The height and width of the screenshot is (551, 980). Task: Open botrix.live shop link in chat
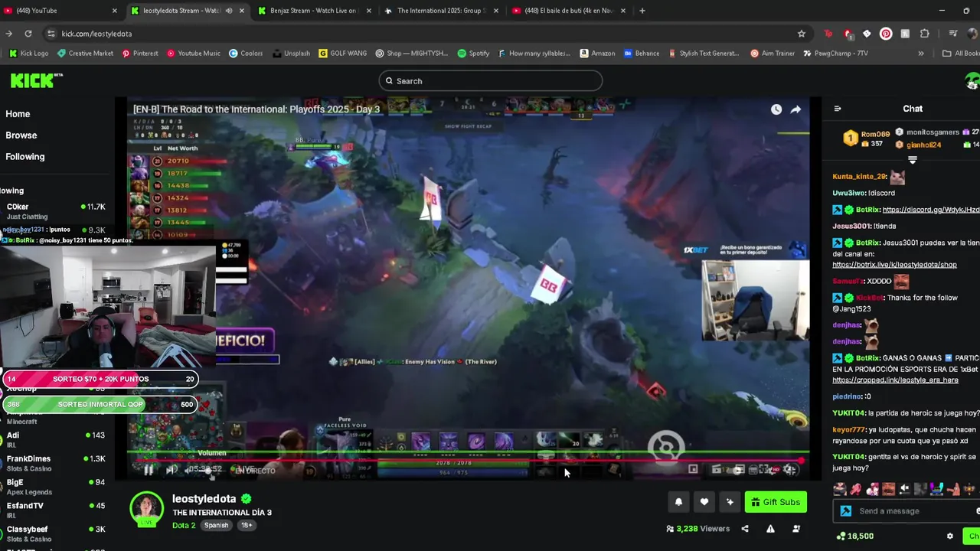click(x=894, y=265)
